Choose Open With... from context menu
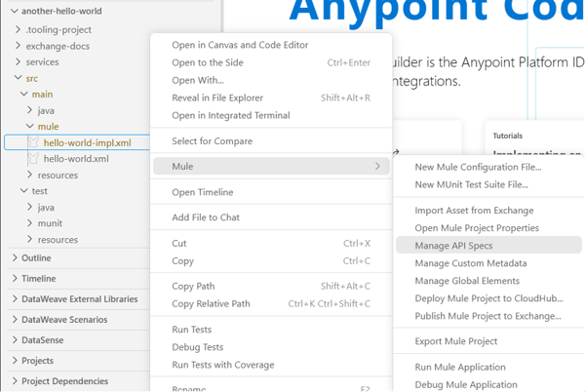Image resolution: width=585 pixels, height=392 pixels. 271,80
